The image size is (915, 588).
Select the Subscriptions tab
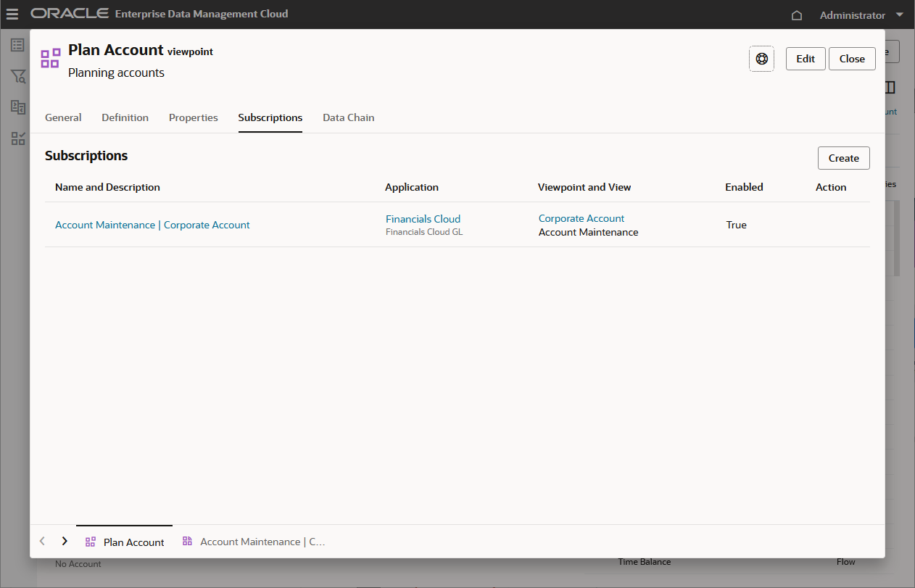pyautogui.click(x=270, y=117)
